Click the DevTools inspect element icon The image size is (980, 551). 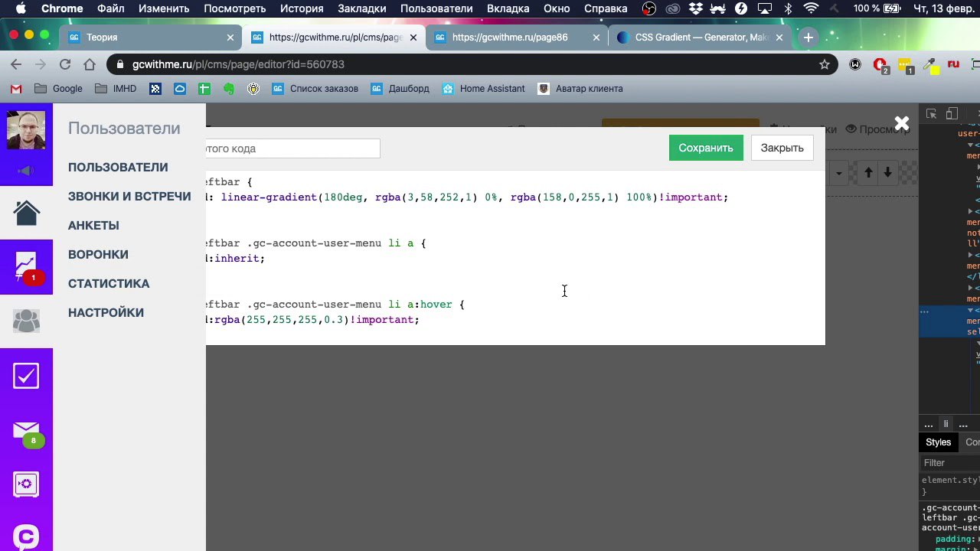tap(931, 114)
